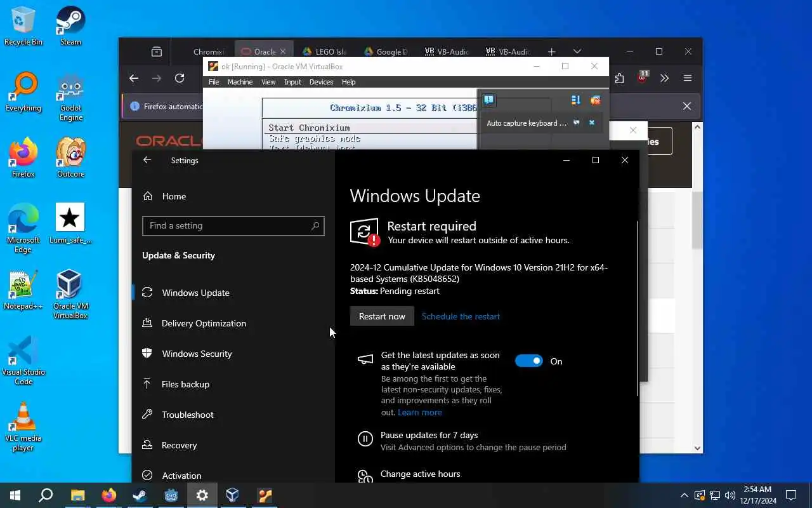Open Change active hours option
Screen dimensions: 812x508
tap(420, 474)
